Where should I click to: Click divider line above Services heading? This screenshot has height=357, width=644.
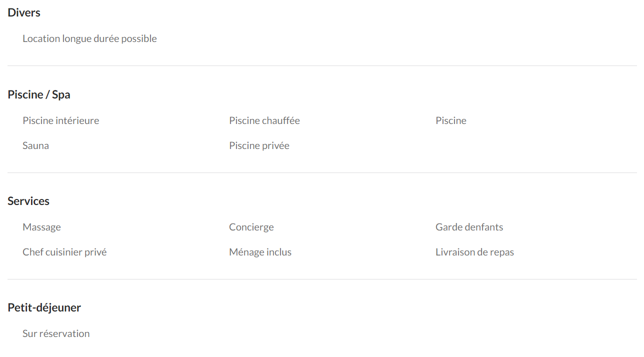click(x=322, y=172)
